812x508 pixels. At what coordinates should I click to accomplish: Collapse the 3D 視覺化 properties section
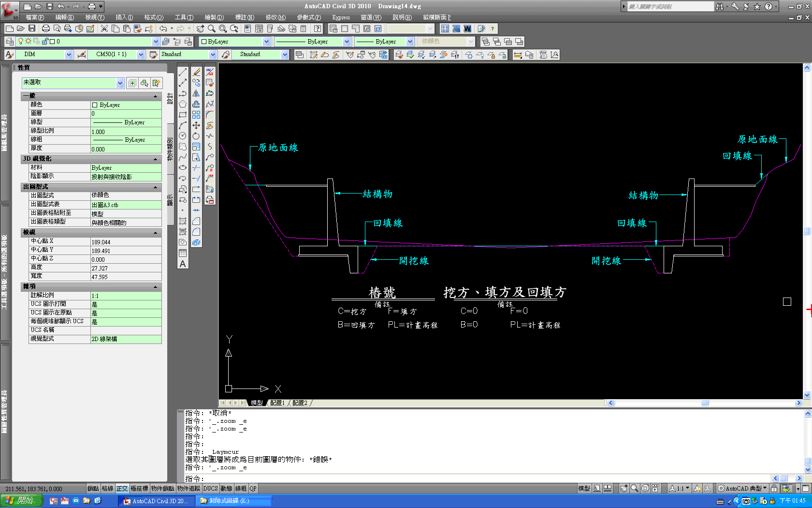156,159
